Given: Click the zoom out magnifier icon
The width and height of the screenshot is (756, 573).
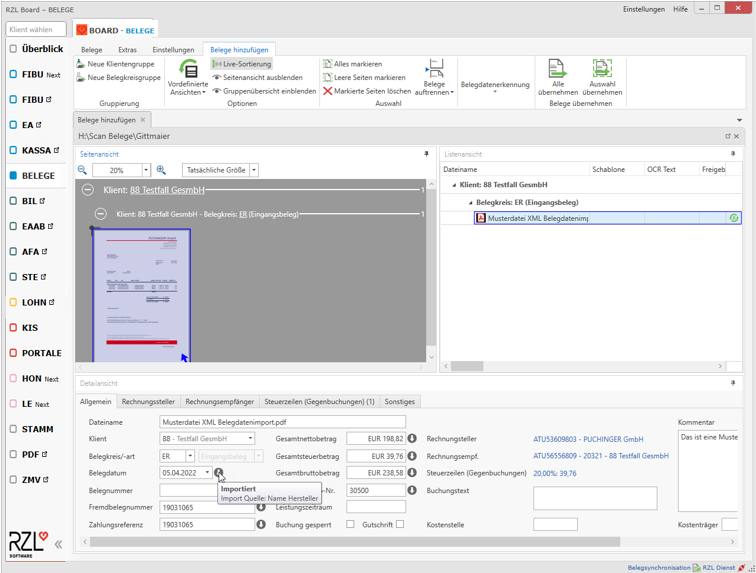Looking at the screenshot, I should tap(83, 170).
